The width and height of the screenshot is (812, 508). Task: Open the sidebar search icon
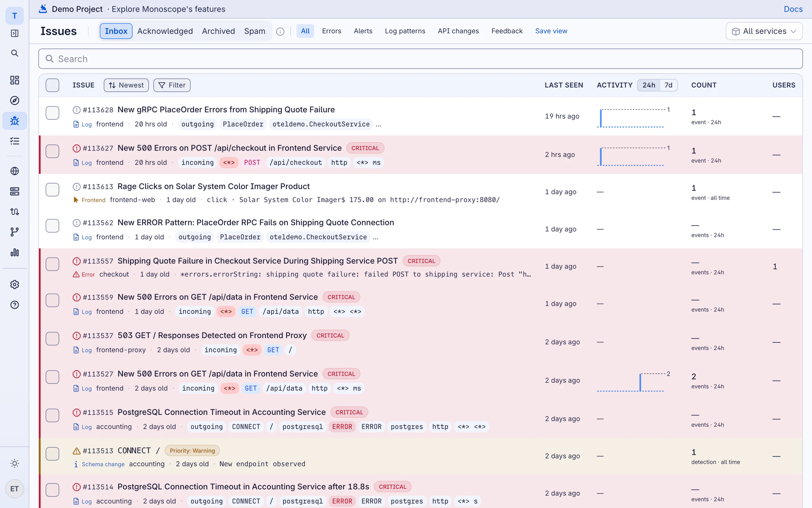[14, 53]
